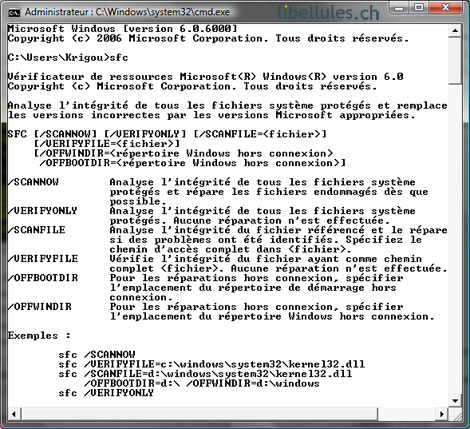
Task: Open the cmd.exe system menu icon
Action: [14, 12]
